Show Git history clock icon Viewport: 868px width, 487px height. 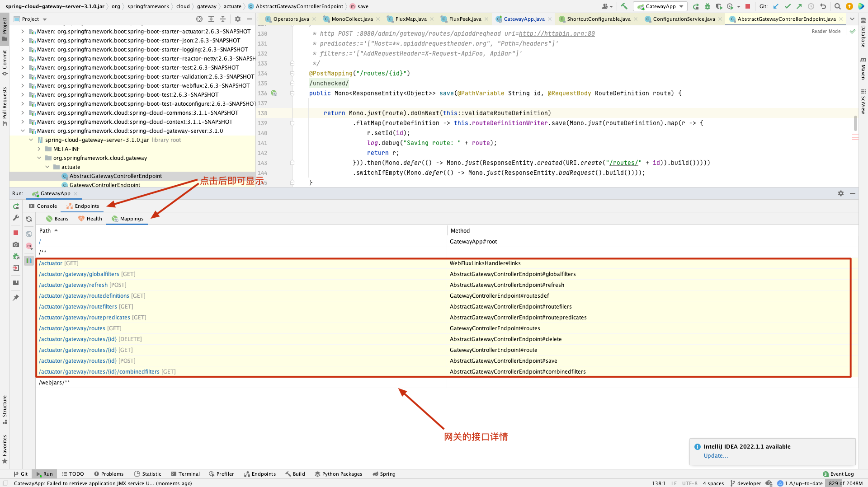tap(811, 6)
